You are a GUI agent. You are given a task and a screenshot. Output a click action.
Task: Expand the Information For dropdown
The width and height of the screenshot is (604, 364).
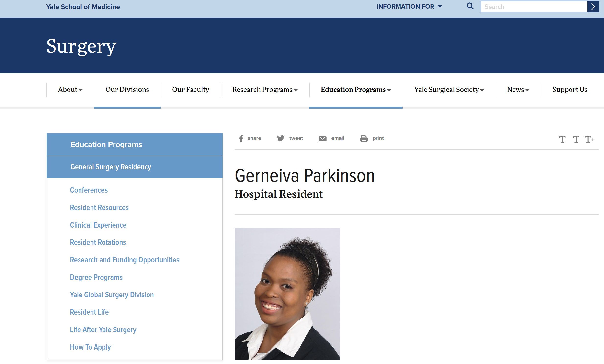click(x=409, y=6)
